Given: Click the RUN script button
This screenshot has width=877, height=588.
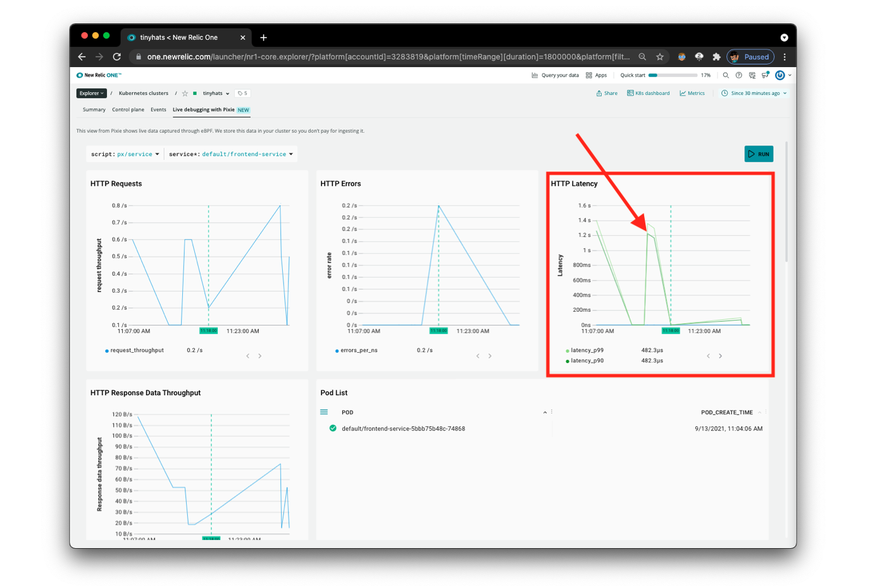Looking at the screenshot, I should tap(759, 154).
